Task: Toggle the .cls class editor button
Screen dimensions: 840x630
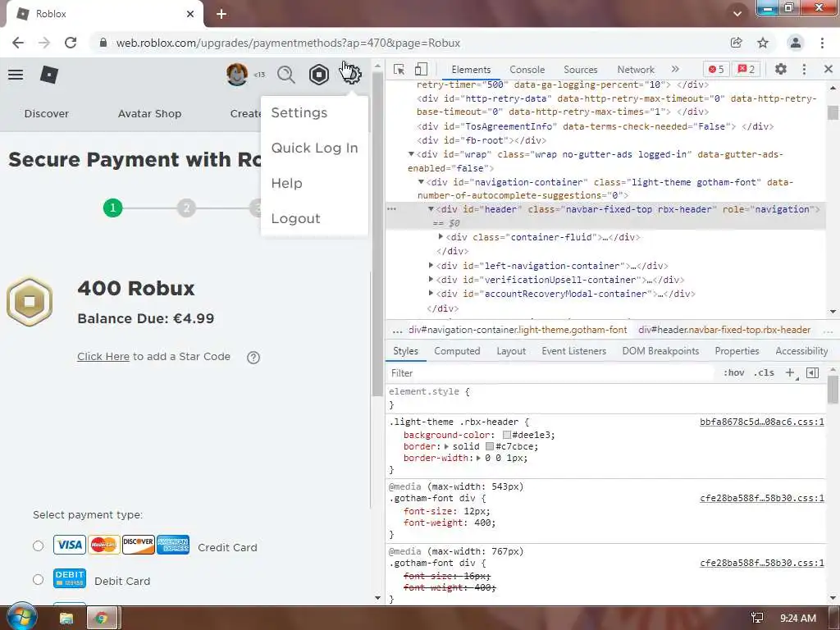Action: coord(764,373)
